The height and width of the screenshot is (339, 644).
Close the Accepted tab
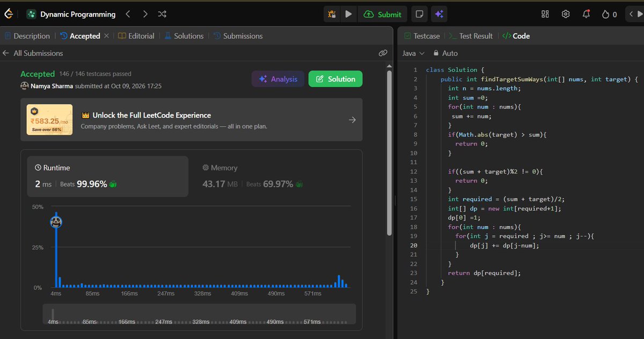click(x=106, y=36)
